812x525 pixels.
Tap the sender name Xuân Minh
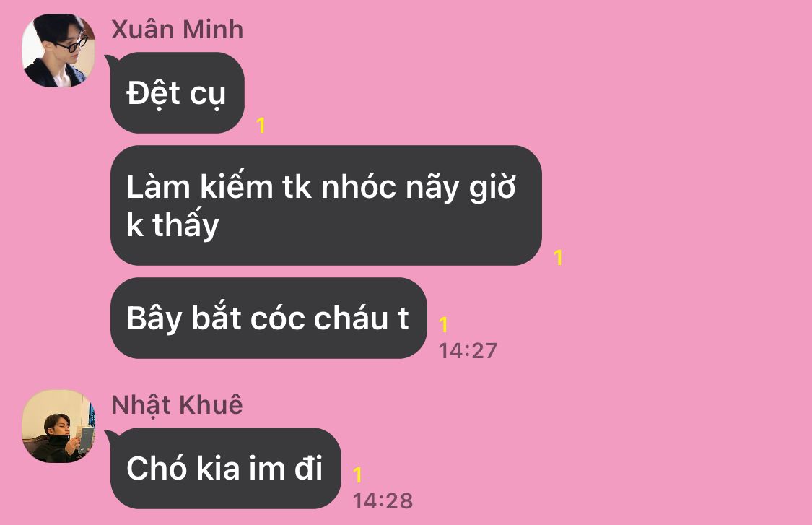tap(177, 30)
